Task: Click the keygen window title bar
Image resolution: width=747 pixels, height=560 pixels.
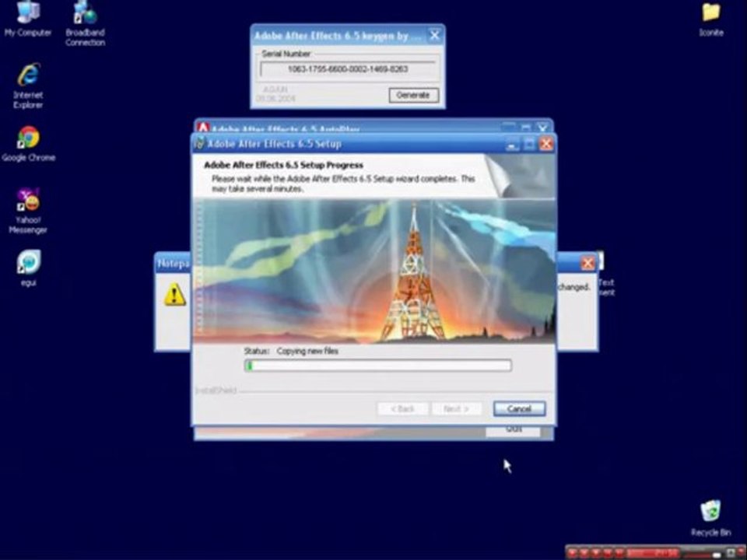Action: click(x=338, y=36)
